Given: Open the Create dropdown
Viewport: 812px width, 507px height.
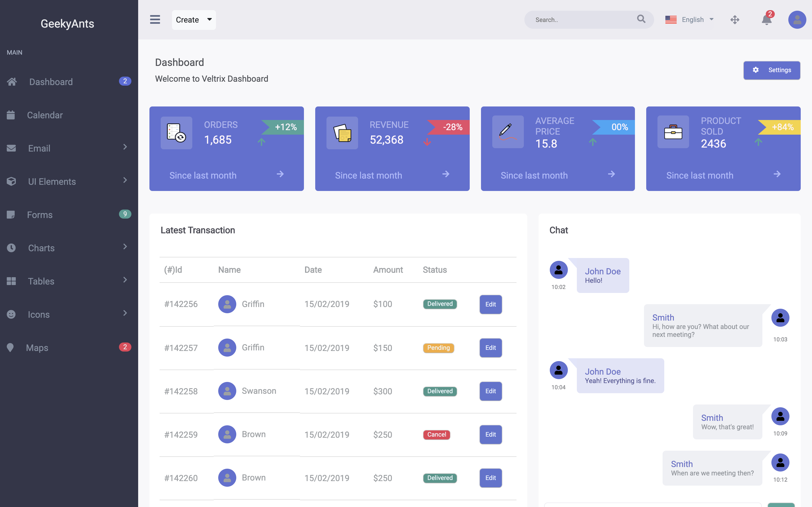Looking at the screenshot, I should 194,20.
